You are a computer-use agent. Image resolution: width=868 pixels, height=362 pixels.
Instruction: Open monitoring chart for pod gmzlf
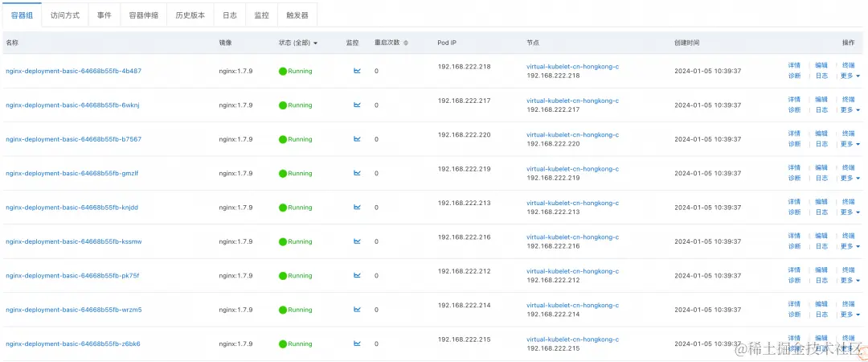click(x=357, y=173)
